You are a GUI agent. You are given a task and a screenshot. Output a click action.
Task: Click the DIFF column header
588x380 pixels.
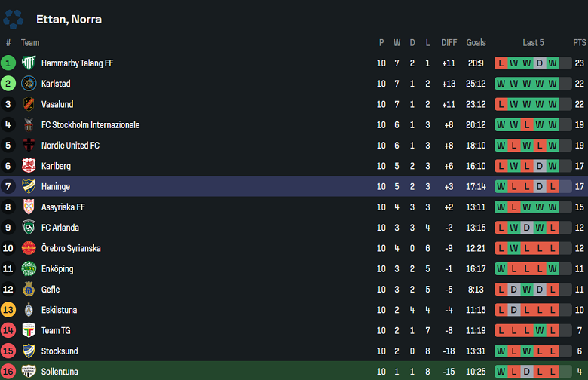449,43
